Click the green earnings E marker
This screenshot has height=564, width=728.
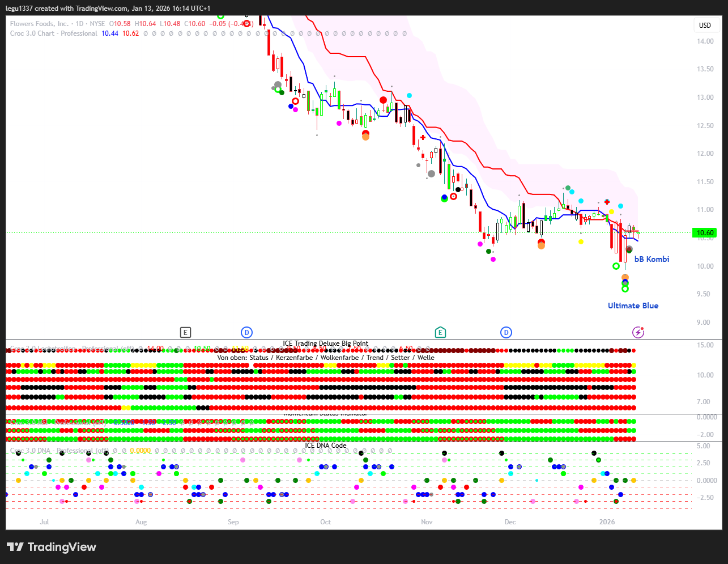point(440,333)
